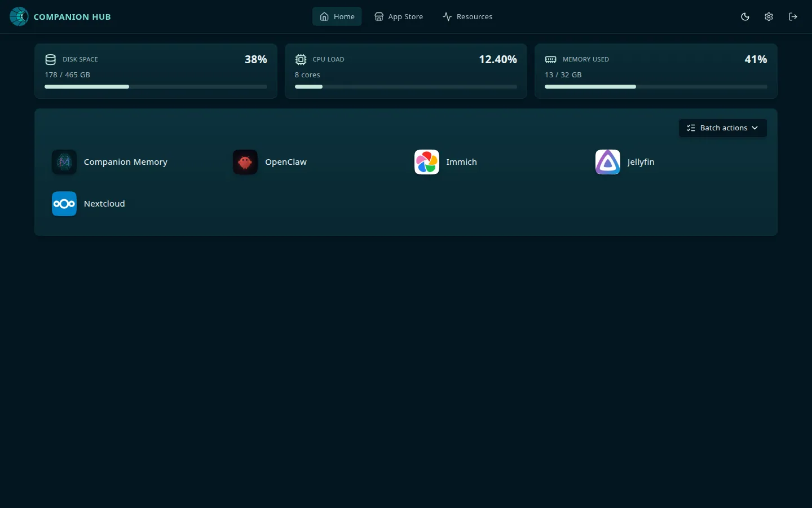812x508 pixels.
Task: Open the Companion Memory app icon
Action: point(64,162)
